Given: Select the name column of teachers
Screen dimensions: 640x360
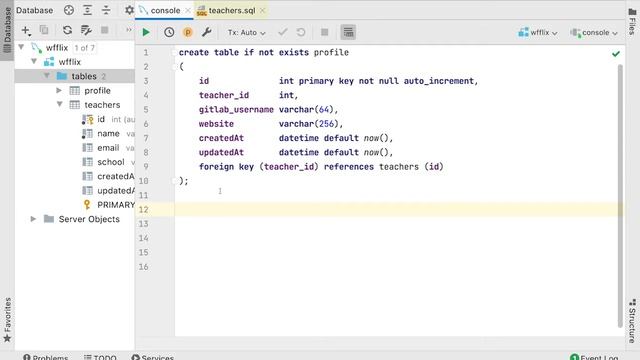Looking at the screenshot, I should click(108, 133).
